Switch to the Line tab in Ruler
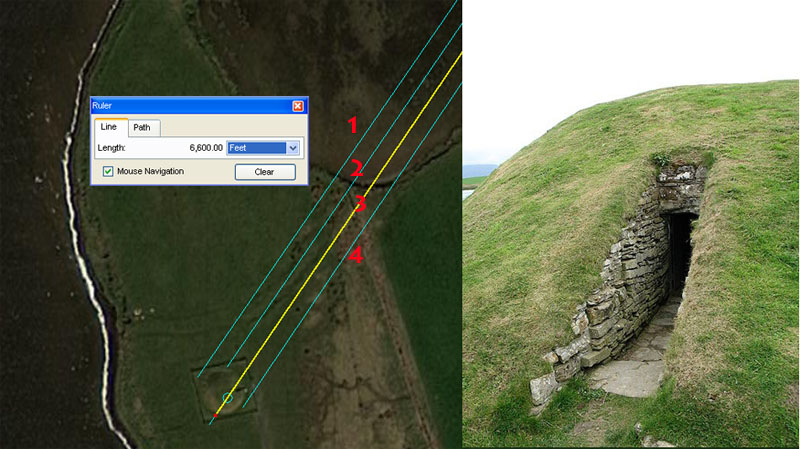The height and width of the screenshot is (449, 800). pyautogui.click(x=110, y=127)
